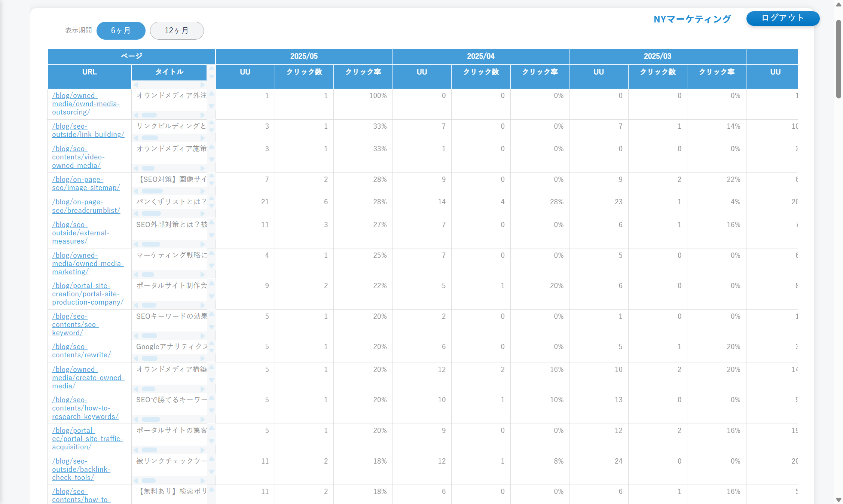Image resolution: width=843 pixels, height=504 pixels.
Task: Click the scroll thumb in Googleアナリティクス title cell
Action: (x=149, y=358)
